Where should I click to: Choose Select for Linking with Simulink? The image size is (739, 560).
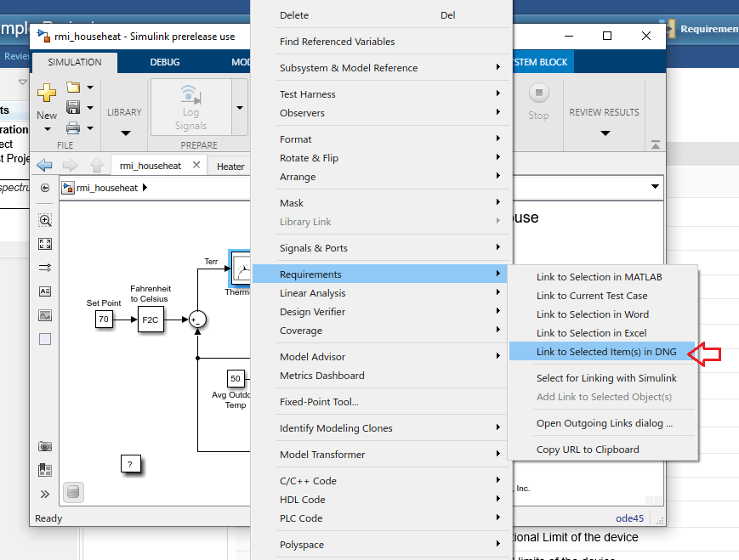tap(602, 378)
